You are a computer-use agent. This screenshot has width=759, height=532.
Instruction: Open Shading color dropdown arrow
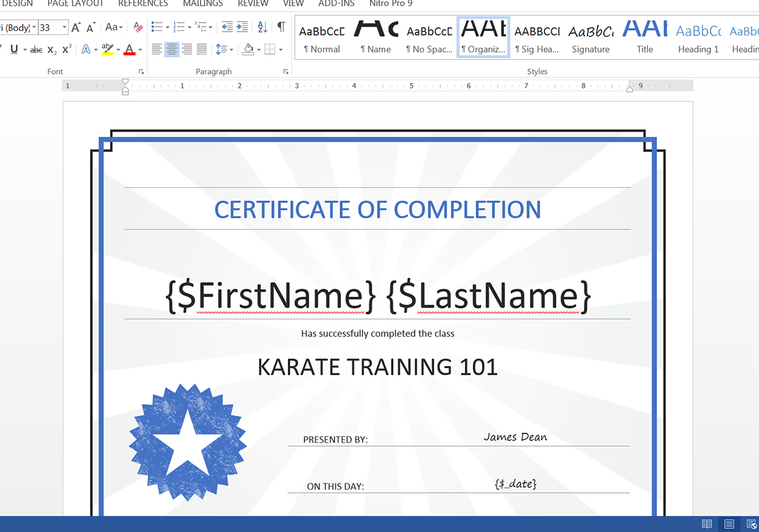[258, 49]
